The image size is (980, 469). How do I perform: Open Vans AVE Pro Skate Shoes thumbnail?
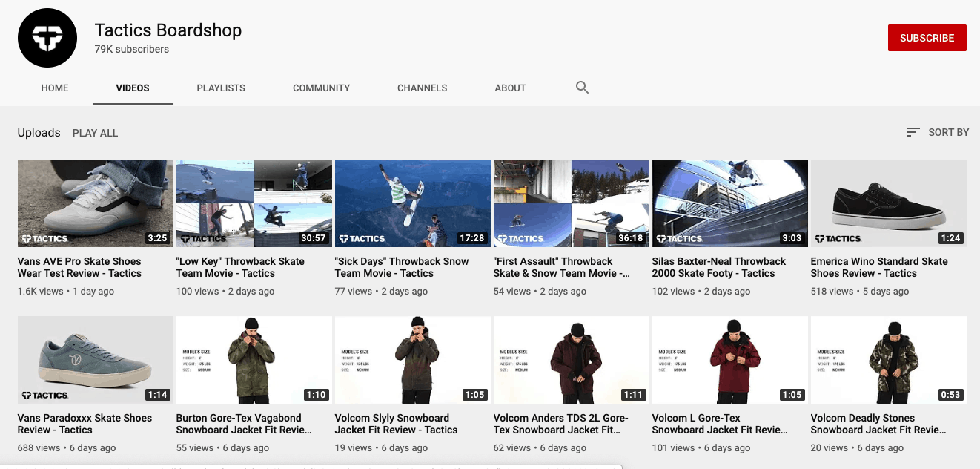click(x=96, y=203)
